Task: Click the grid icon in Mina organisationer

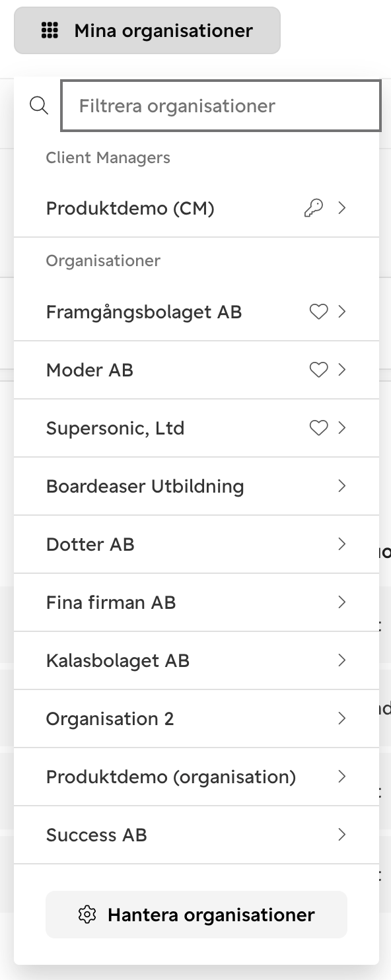Action: [x=50, y=30]
